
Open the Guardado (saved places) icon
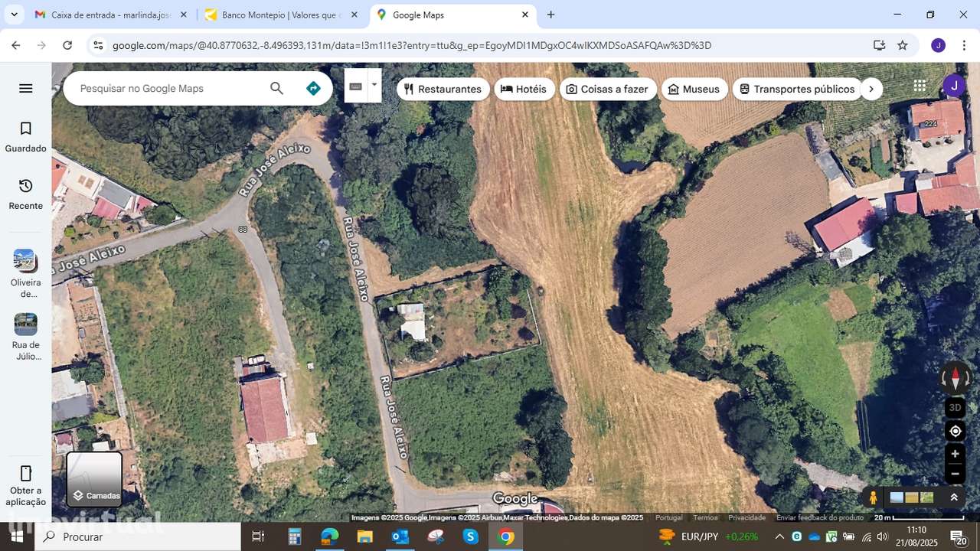(25, 129)
